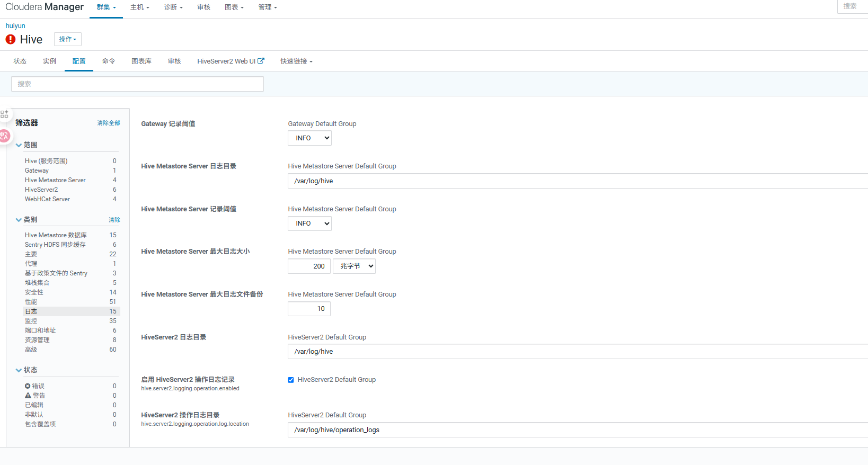The image size is (868, 465).
Task: Select the 资源管理 category filter
Action: point(37,340)
